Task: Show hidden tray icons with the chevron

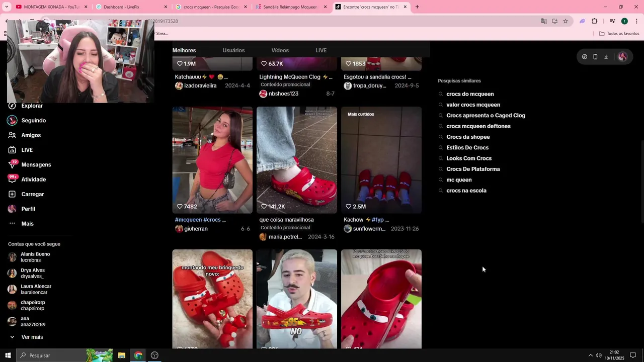Action: click(591, 355)
